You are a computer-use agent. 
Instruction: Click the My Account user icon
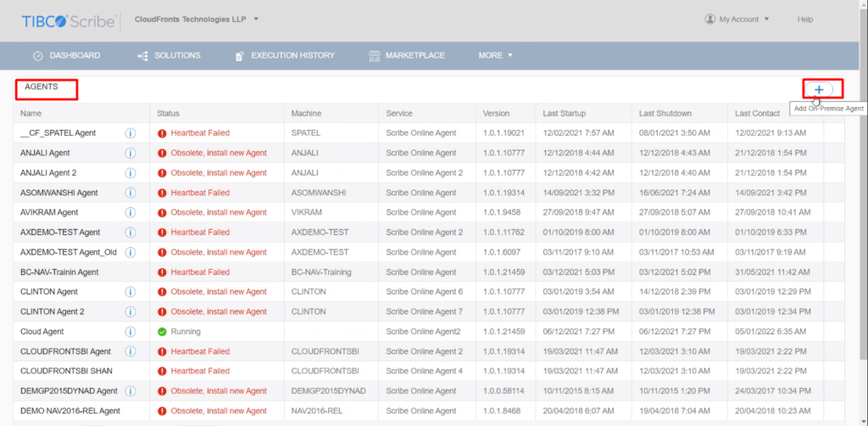tap(709, 19)
